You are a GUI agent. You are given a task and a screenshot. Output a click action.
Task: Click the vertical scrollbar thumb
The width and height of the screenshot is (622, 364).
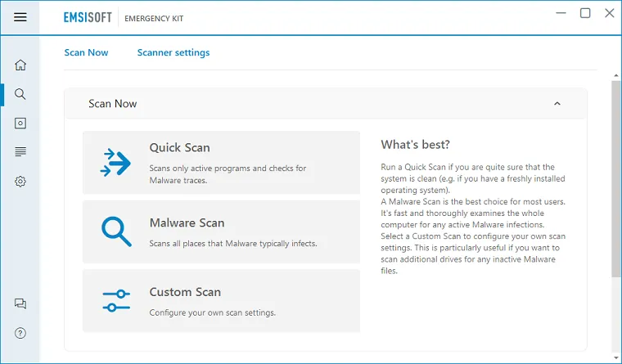click(616, 178)
